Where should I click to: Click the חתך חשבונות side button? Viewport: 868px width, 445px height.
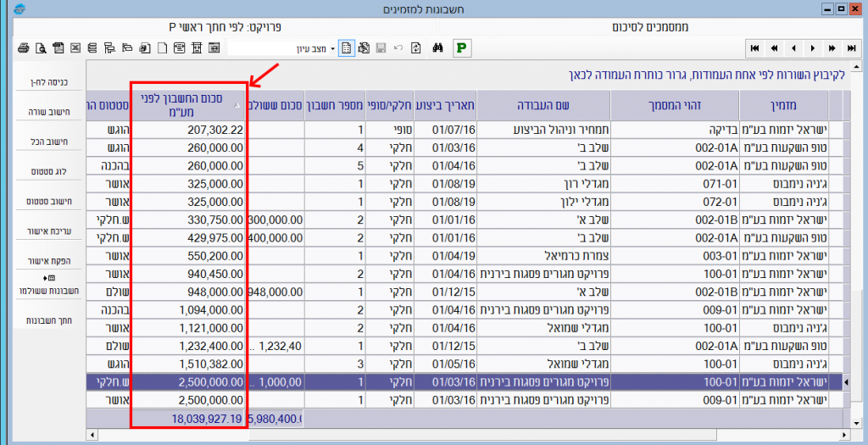tap(49, 320)
